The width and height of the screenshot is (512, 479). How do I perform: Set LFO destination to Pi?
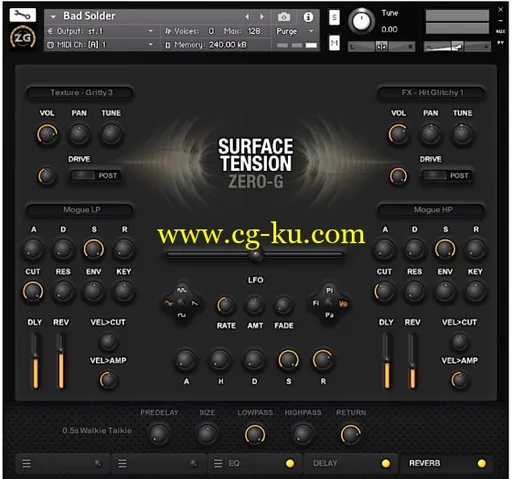point(329,290)
